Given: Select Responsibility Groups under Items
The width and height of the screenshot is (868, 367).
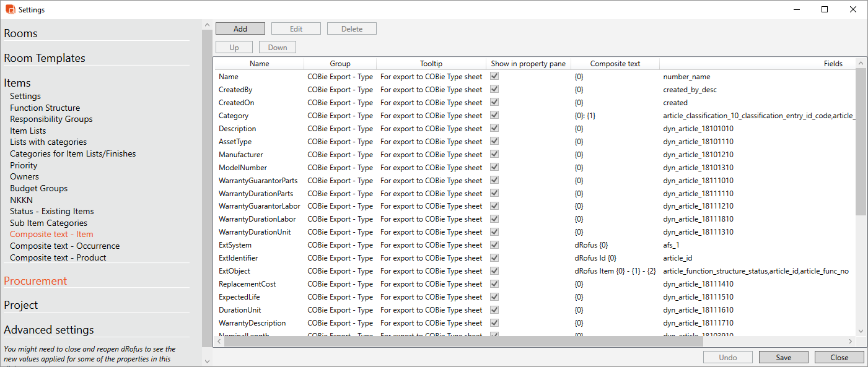Looking at the screenshot, I should 51,119.
